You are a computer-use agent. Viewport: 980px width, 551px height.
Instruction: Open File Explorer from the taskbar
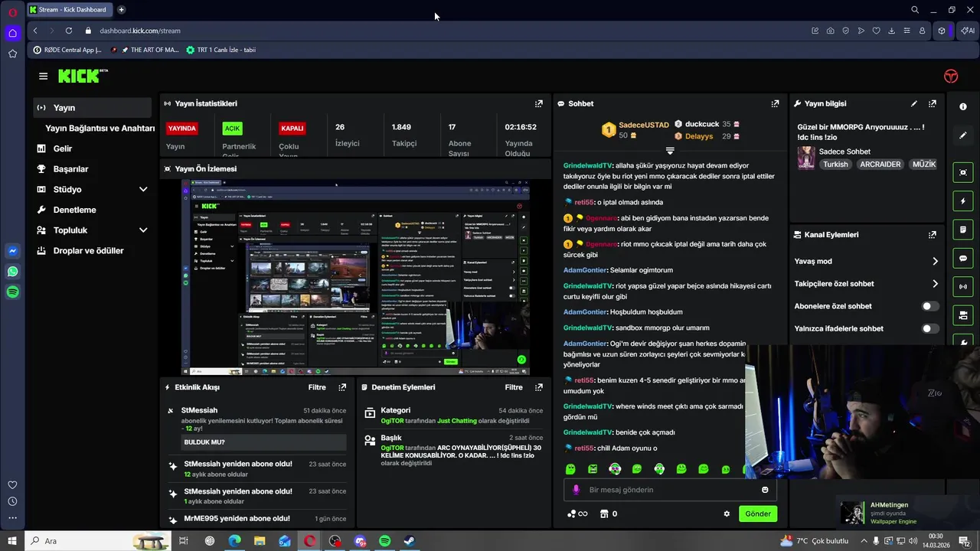click(260, 541)
